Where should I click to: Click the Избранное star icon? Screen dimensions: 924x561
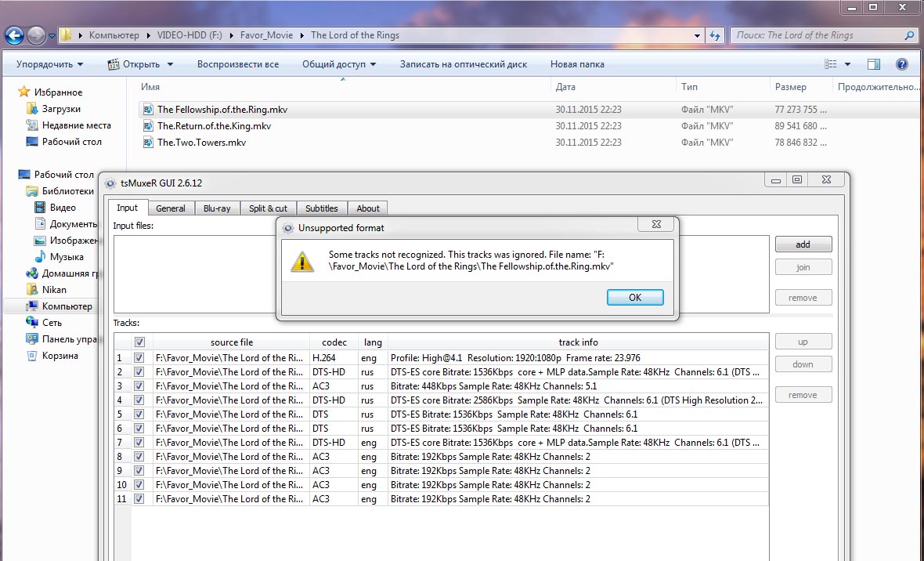pyautogui.click(x=23, y=92)
